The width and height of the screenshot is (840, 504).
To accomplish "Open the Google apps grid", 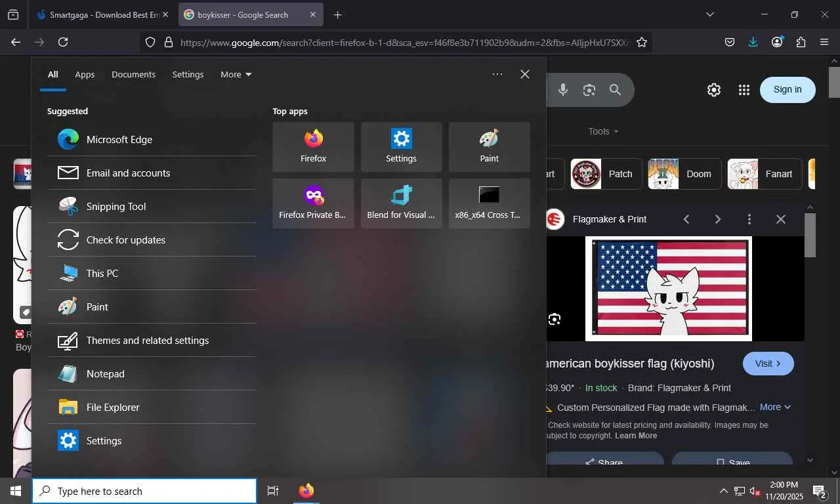I will click(x=744, y=90).
